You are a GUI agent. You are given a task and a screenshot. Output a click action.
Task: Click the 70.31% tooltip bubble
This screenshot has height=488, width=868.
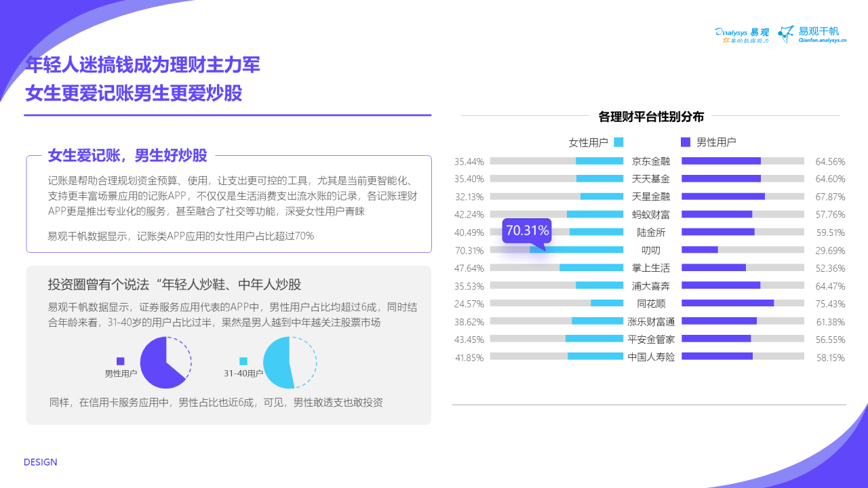pyautogui.click(x=527, y=231)
